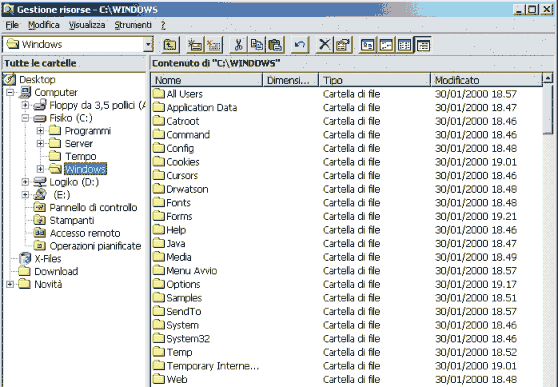Switch to List view
558x387 pixels.
click(405, 45)
